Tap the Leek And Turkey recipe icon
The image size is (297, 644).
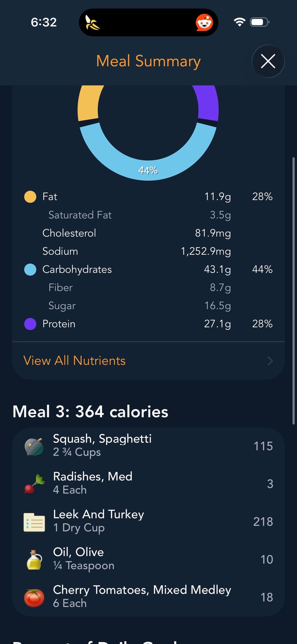pyautogui.click(x=34, y=522)
